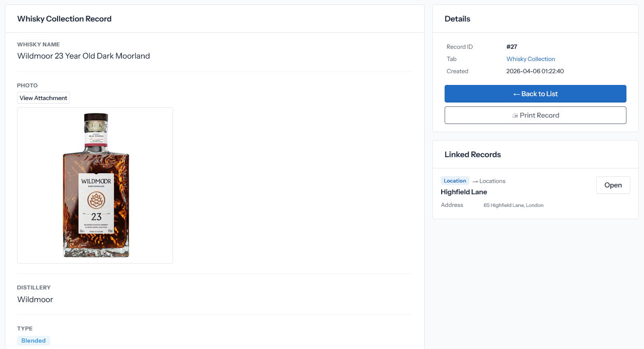
Task: Click the arrow icon before Locations
Action: [475, 181]
